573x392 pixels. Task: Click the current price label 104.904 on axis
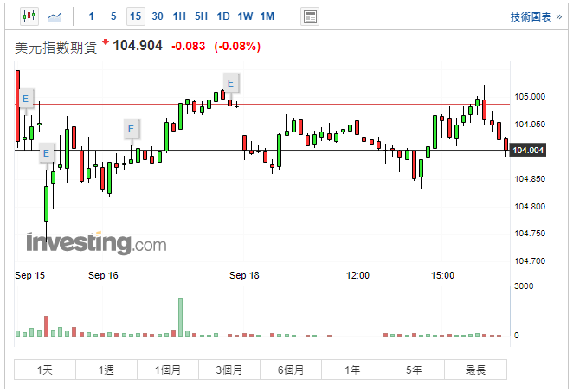coord(528,151)
